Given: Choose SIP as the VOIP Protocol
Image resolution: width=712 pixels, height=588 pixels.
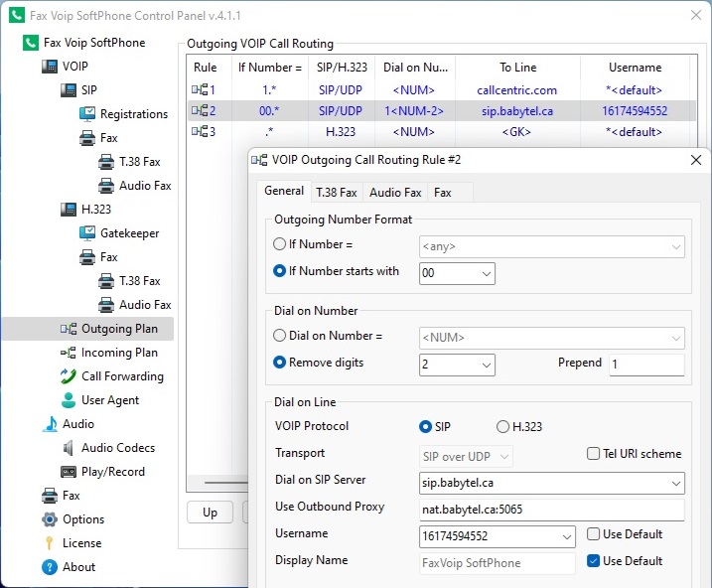Looking at the screenshot, I should pos(425,427).
